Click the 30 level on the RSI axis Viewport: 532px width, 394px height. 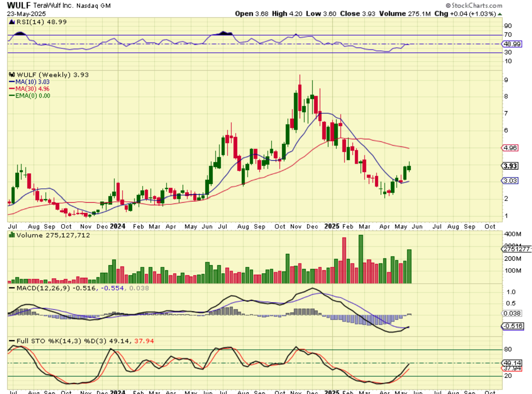(x=508, y=52)
